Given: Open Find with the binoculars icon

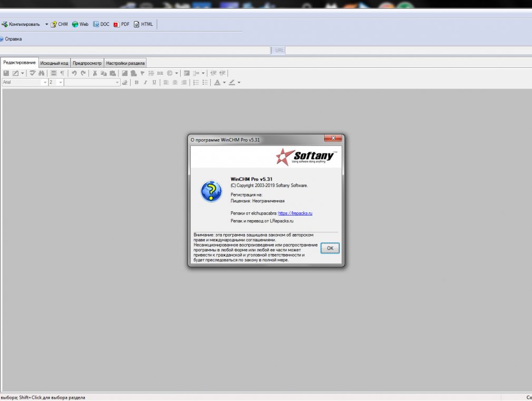Looking at the screenshot, I should point(42,73).
